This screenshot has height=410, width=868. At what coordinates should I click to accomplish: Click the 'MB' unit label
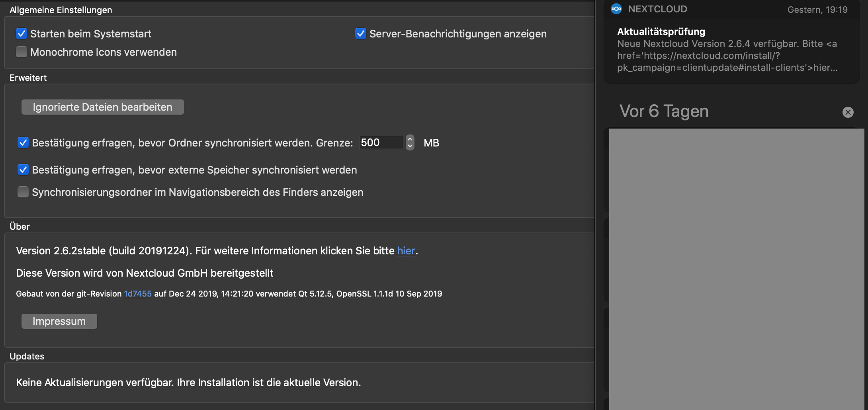click(431, 143)
